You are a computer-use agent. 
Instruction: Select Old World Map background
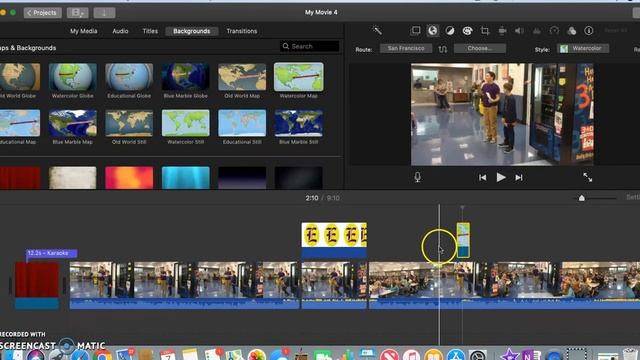(242, 77)
